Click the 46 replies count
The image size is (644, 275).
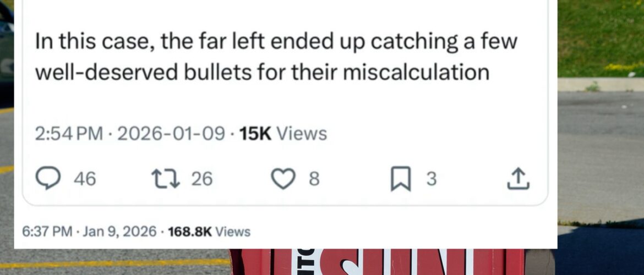[x=84, y=179]
